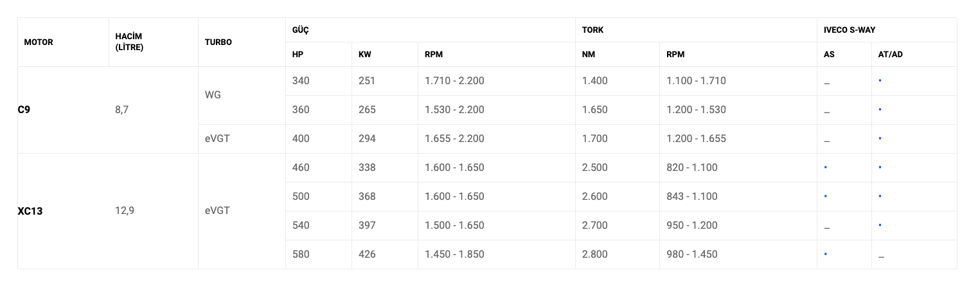Click the AS dot for 580 HP
Viewport: 980px width, 286px height.
pos(825,255)
